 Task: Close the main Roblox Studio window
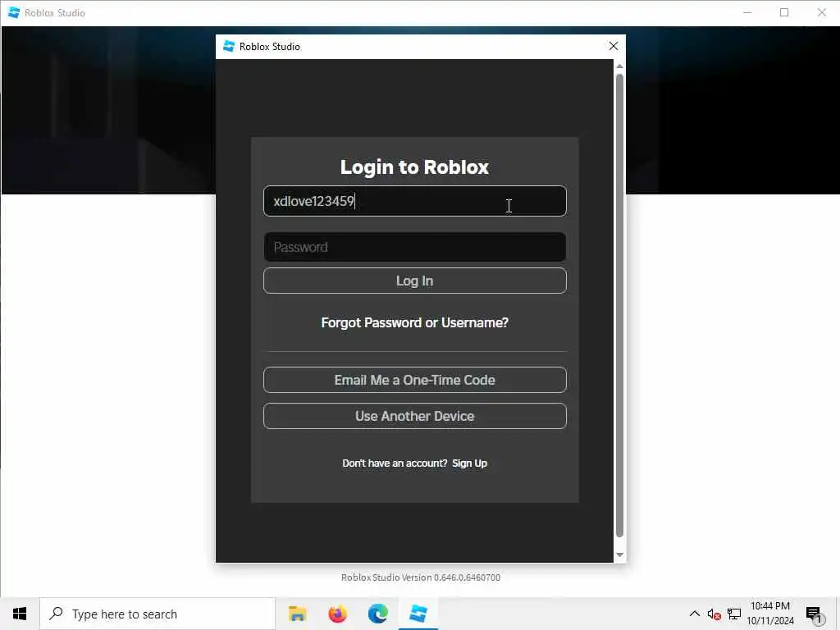[821, 12]
